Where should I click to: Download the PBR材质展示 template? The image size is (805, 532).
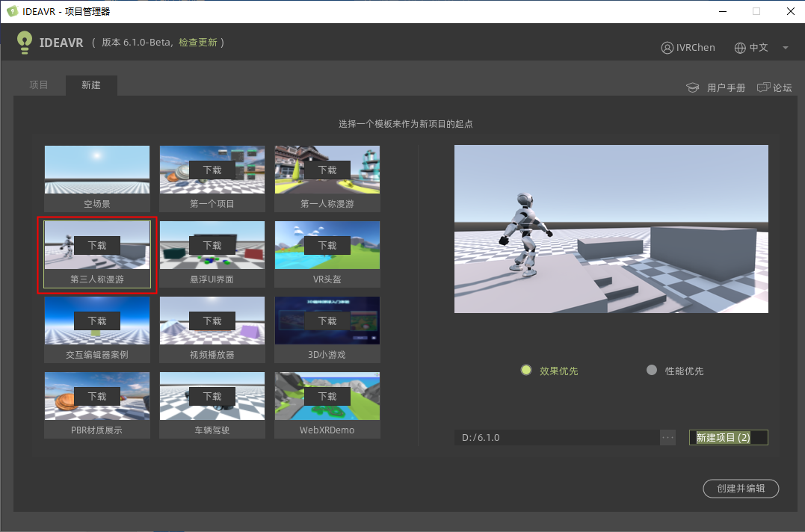pyautogui.click(x=97, y=396)
